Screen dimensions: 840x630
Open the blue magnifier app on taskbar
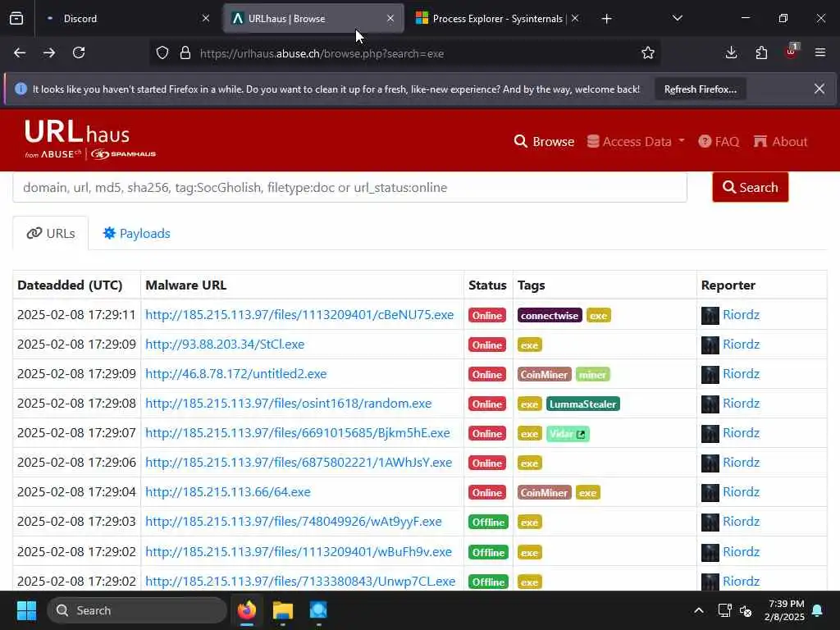pyautogui.click(x=318, y=610)
